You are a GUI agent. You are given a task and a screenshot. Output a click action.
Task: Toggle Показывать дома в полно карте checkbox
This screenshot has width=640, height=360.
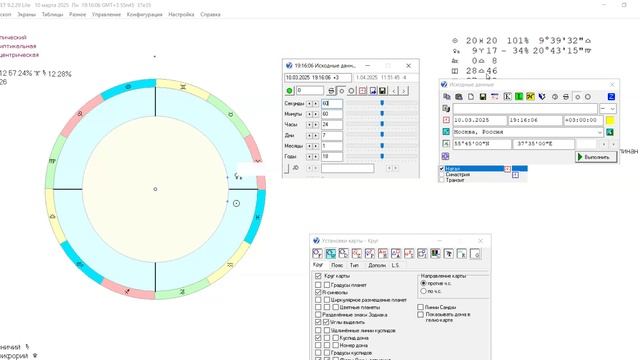420,315
